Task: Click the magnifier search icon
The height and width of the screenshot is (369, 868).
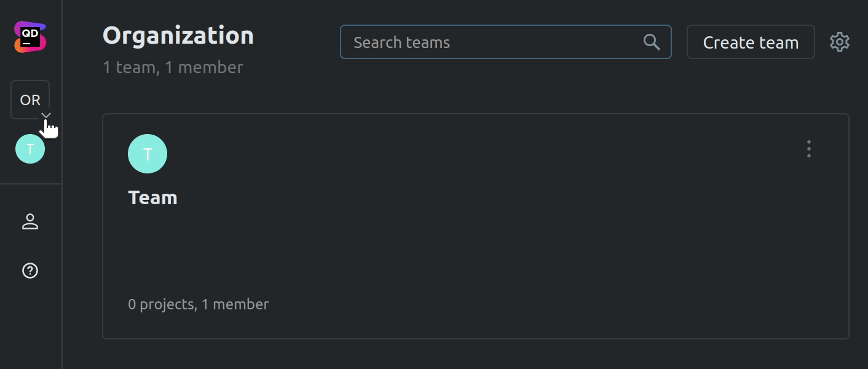Action: tap(652, 42)
